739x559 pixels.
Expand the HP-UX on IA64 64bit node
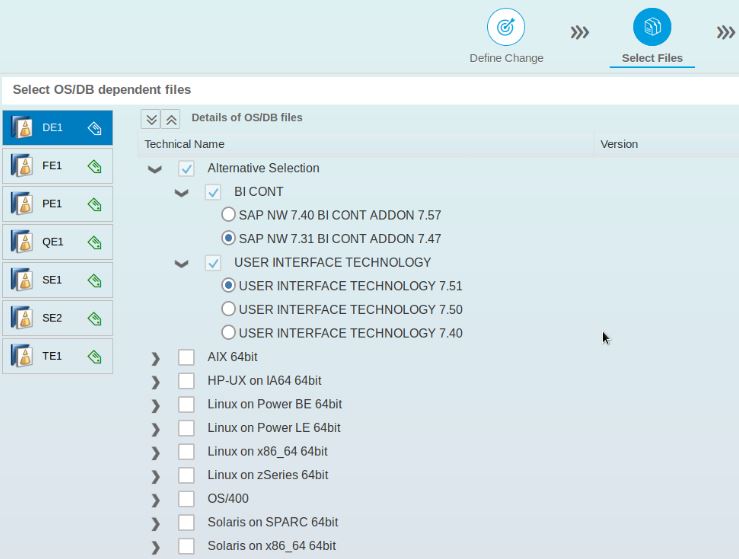(156, 382)
